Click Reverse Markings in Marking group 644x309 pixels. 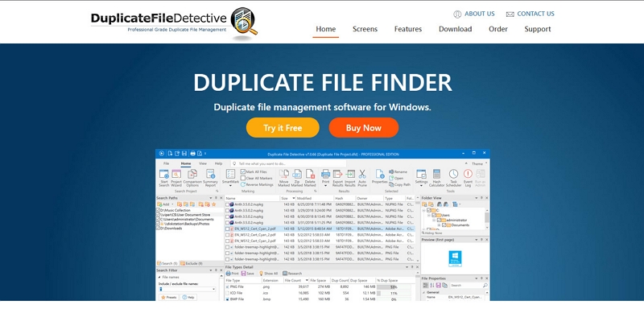[x=257, y=184]
